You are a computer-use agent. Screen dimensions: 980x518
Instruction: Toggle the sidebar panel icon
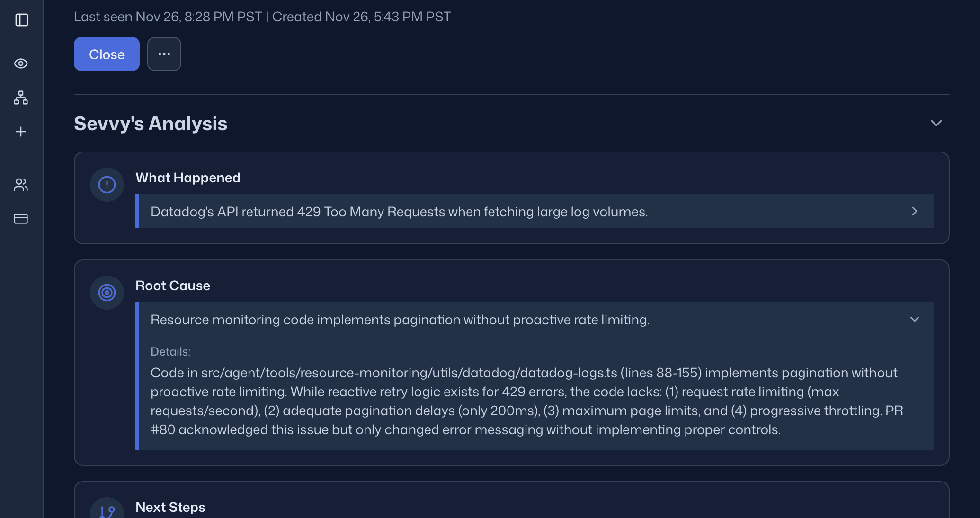point(22,20)
